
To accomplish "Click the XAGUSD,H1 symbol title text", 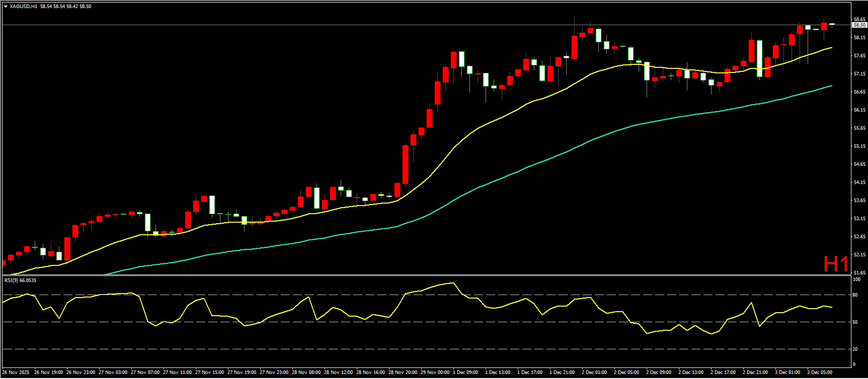I will 23,7.
